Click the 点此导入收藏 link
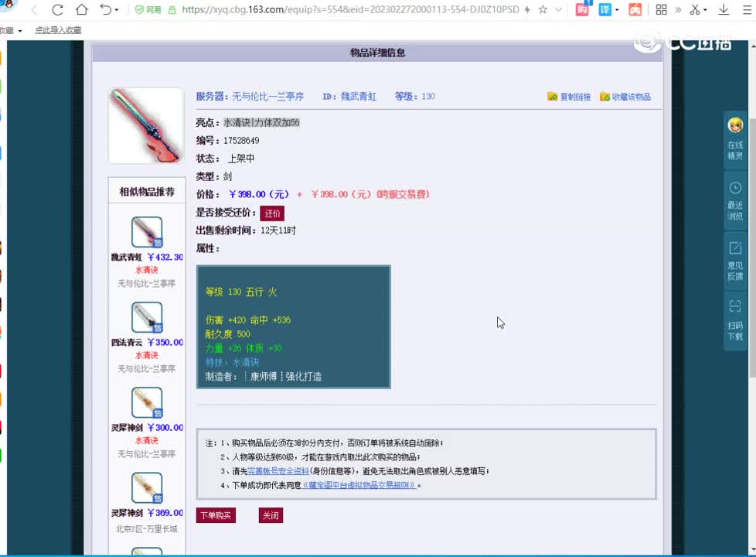The height and width of the screenshot is (557, 756). (x=58, y=30)
